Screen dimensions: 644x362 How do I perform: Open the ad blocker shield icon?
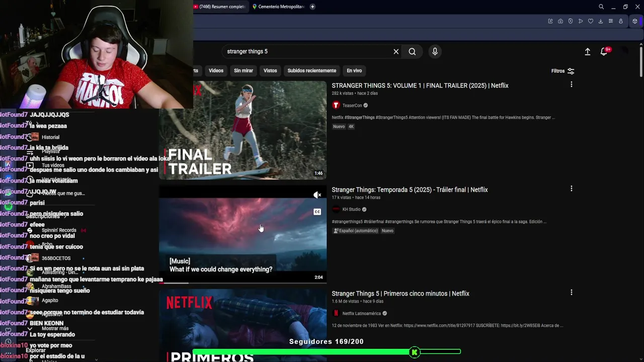(571, 21)
